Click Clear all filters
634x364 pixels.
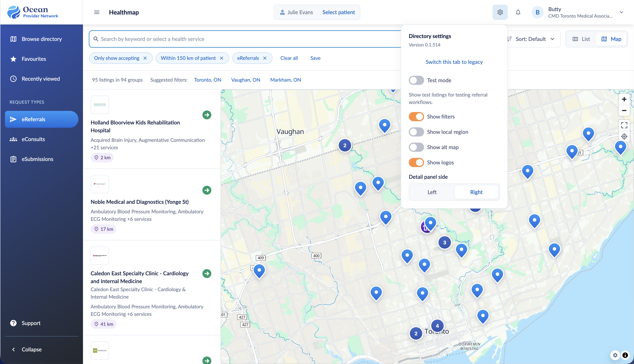289,58
